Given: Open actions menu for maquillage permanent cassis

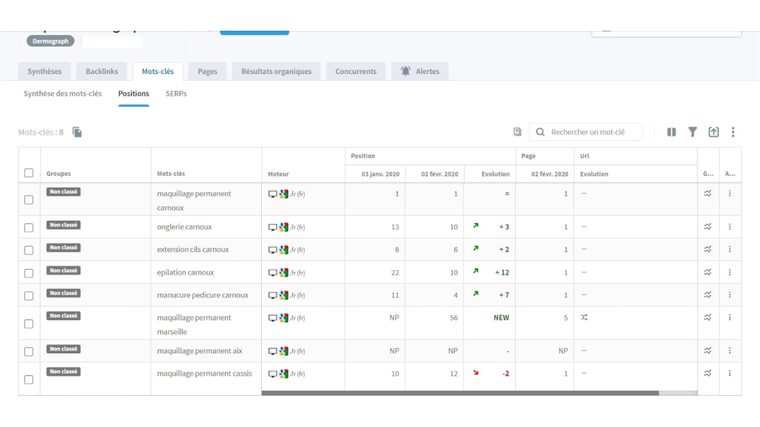Looking at the screenshot, I should (729, 373).
